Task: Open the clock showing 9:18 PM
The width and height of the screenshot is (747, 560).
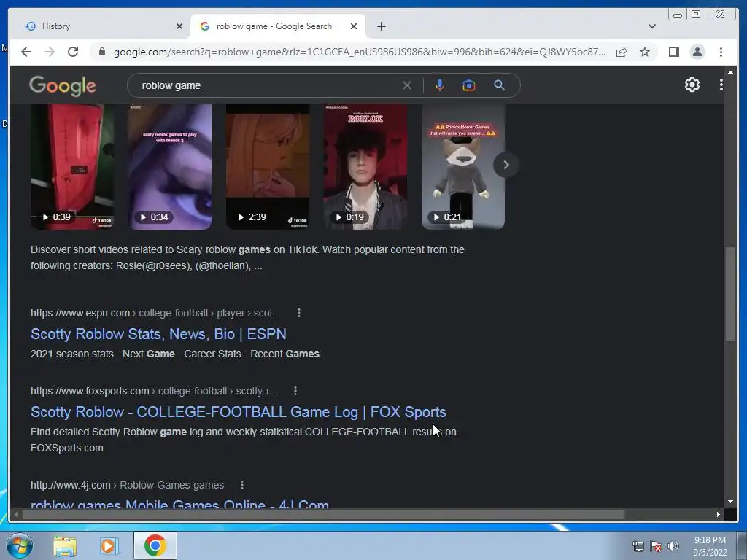Action: point(710,546)
